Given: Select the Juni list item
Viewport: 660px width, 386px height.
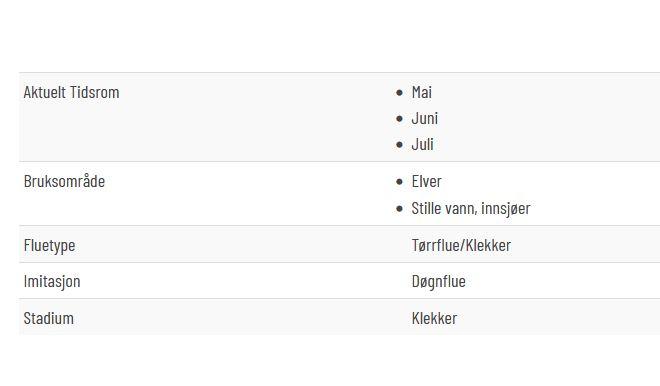Looking at the screenshot, I should point(425,118).
